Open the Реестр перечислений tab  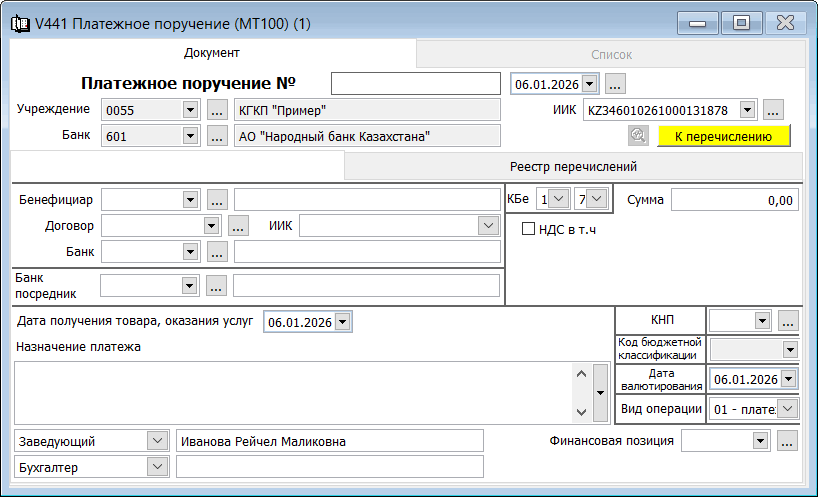point(573,166)
